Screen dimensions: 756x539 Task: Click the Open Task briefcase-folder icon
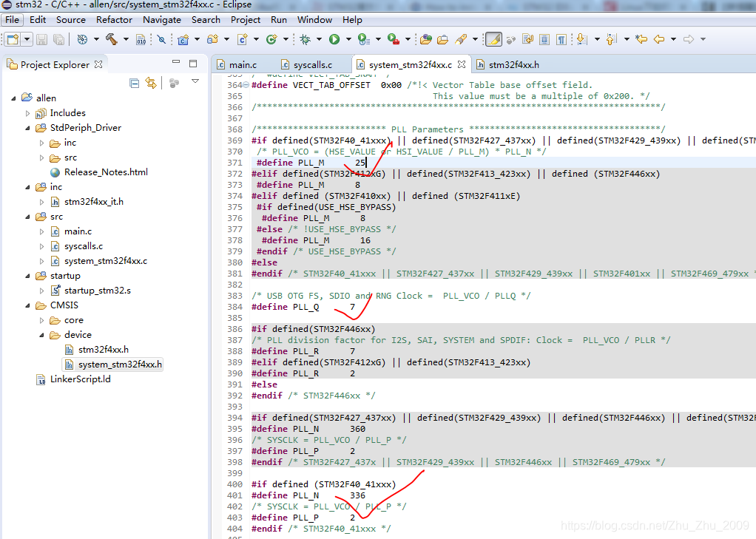[x=442, y=39]
